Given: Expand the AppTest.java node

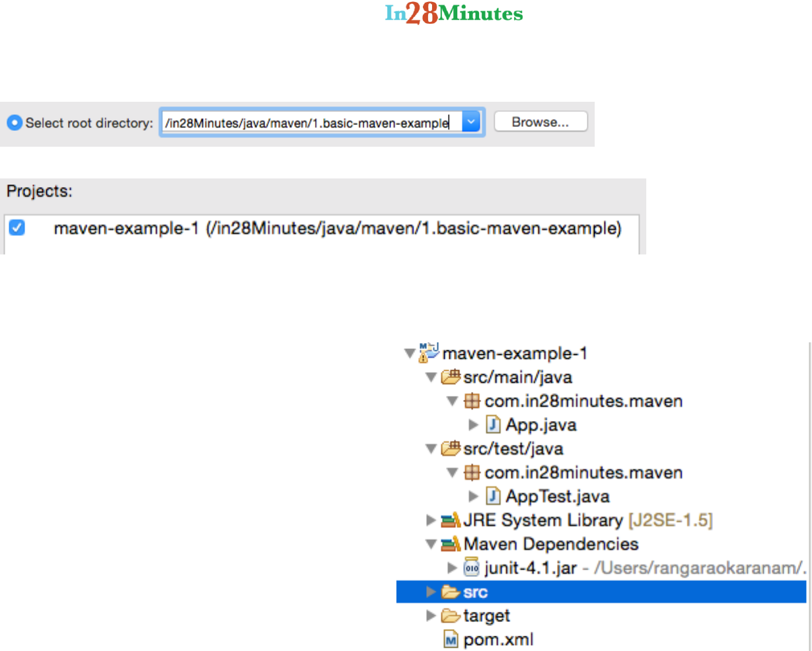Looking at the screenshot, I should [x=474, y=496].
